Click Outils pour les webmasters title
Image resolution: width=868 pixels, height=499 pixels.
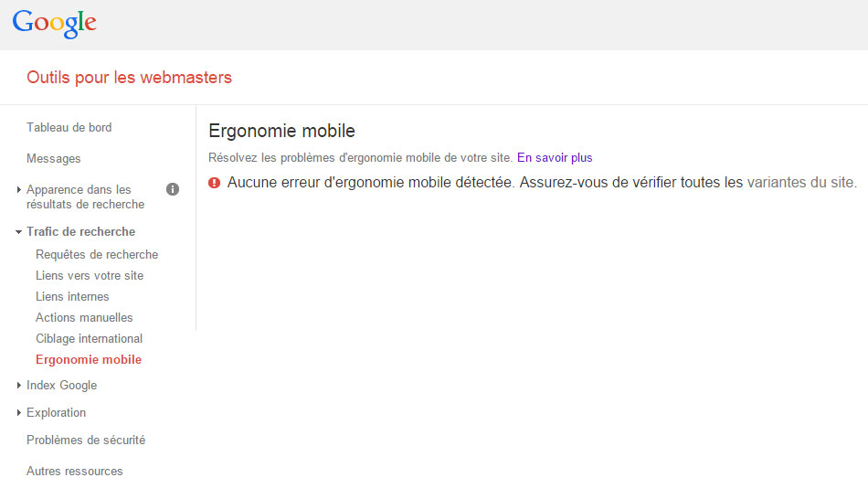tap(129, 78)
